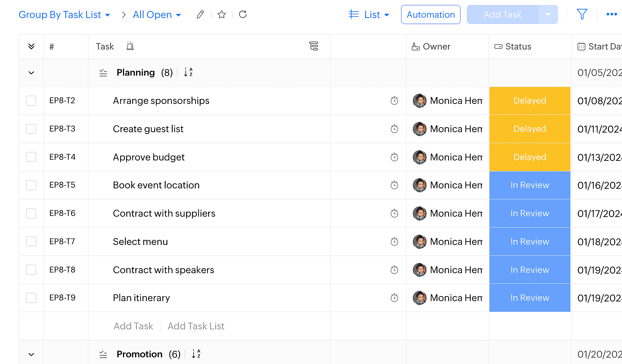Click the Automation button
The image size is (622, 364).
coord(430,14)
